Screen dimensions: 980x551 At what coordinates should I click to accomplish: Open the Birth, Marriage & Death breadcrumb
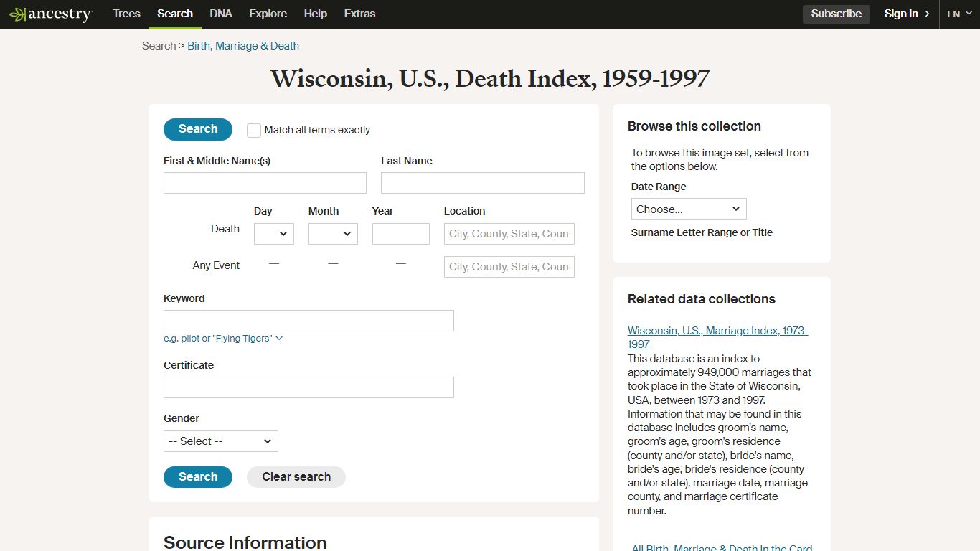[243, 46]
